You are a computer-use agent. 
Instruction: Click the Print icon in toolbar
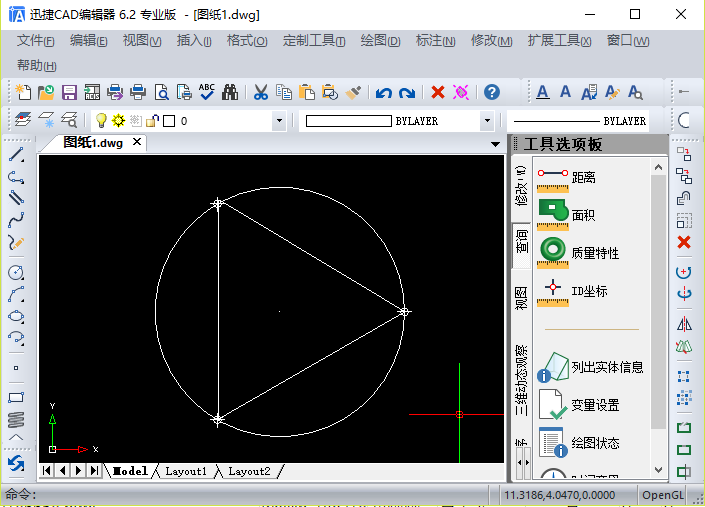tap(138, 92)
